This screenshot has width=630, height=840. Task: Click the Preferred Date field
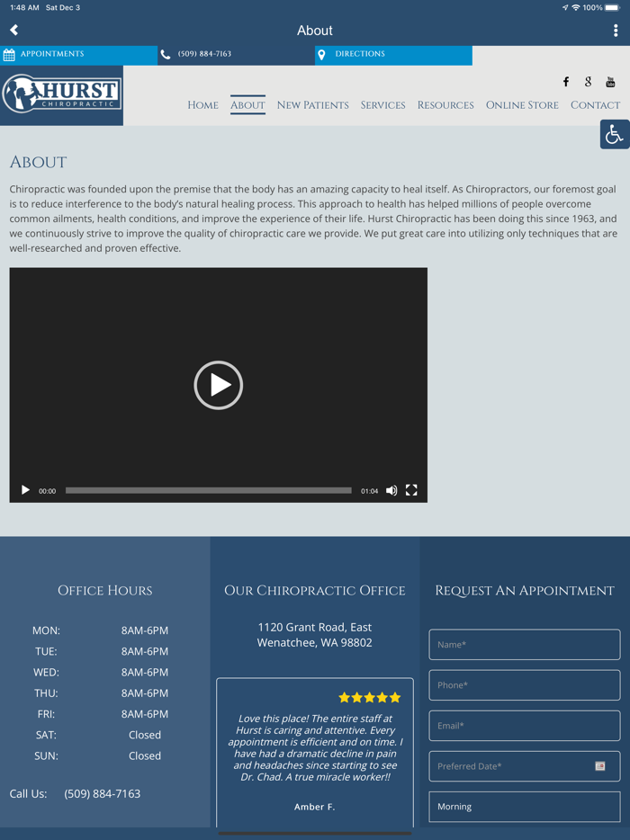(x=525, y=766)
